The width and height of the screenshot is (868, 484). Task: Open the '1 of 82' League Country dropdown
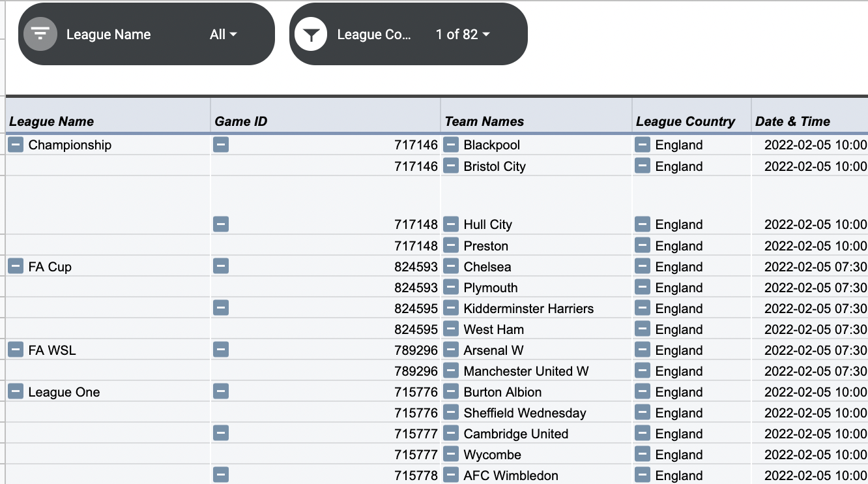coord(463,35)
